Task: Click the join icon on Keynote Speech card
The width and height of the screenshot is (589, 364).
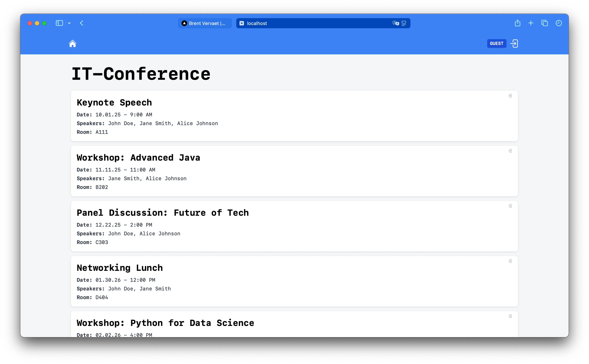Action: click(x=510, y=96)
